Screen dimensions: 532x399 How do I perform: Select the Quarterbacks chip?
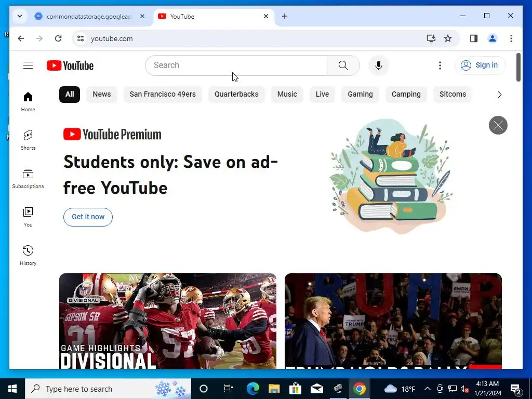point(236,95)
